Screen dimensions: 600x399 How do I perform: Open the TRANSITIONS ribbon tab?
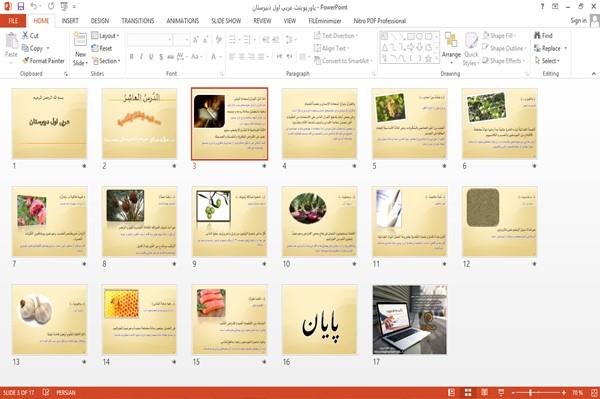coord(138,21)
